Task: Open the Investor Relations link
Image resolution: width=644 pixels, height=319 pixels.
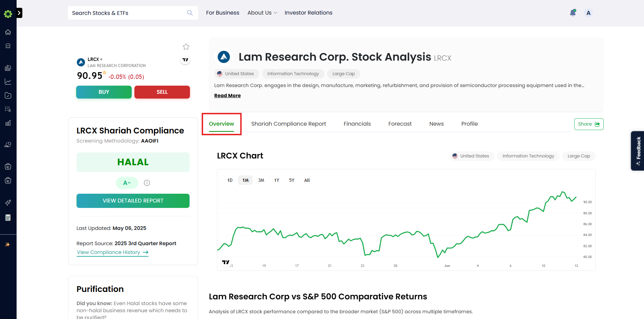Action: [308, 13]
